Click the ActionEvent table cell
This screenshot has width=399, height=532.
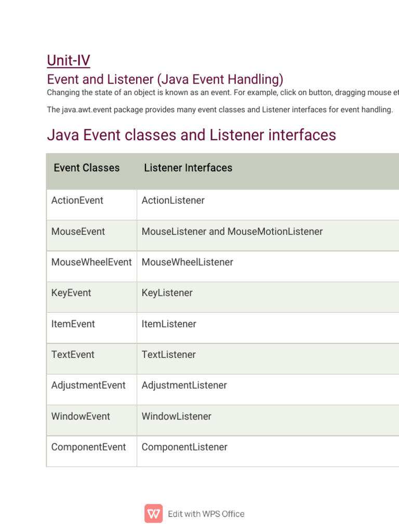point(77,201)
